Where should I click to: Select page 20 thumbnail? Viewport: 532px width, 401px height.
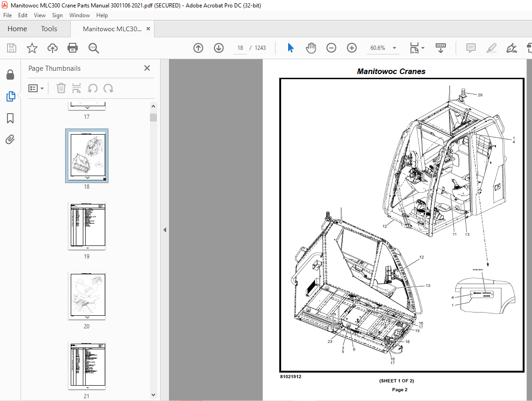point(87,296)
